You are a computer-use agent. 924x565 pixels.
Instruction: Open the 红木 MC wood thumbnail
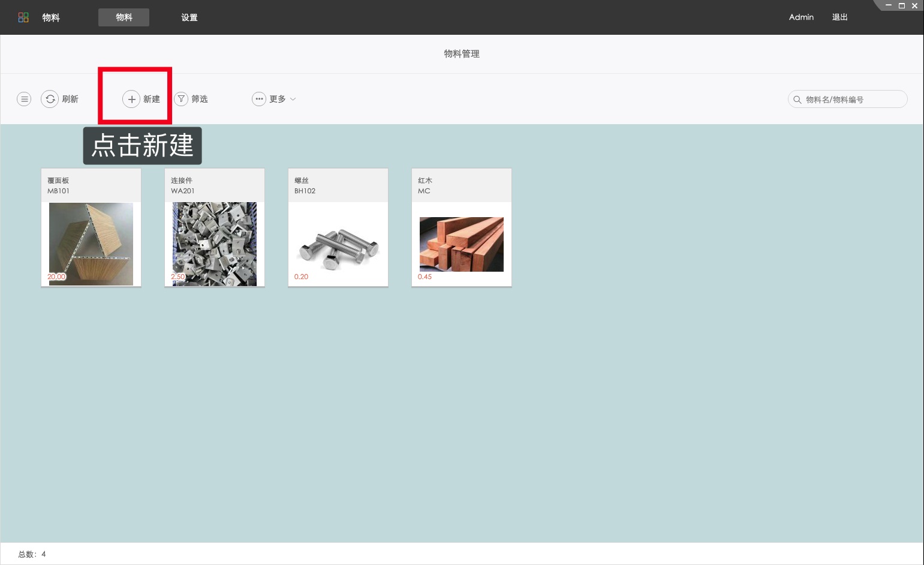(x=462, y=244)
